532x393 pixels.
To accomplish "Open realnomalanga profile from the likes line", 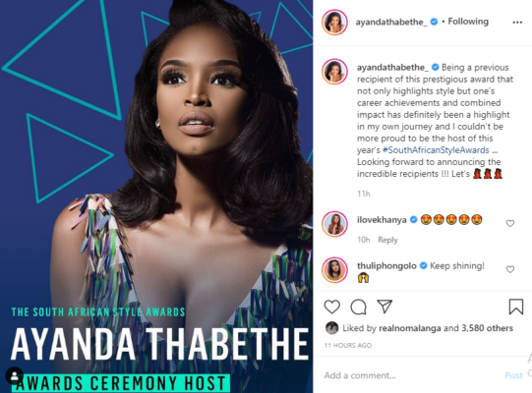I will [x=409, y=328].
